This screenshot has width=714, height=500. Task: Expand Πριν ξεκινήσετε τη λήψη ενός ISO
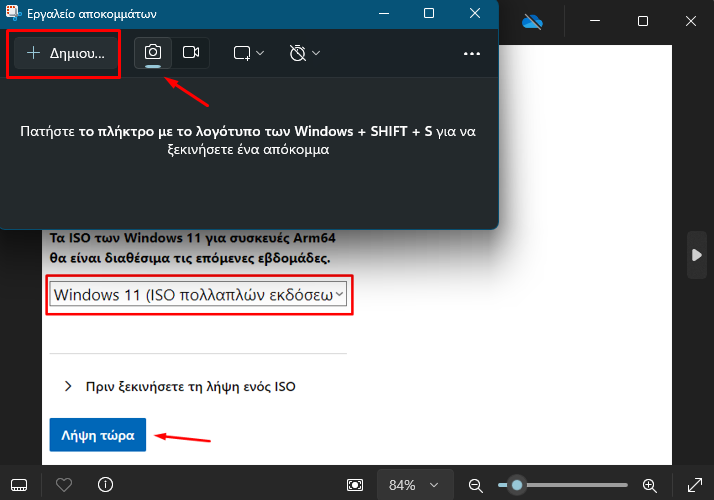coord(181,387)
